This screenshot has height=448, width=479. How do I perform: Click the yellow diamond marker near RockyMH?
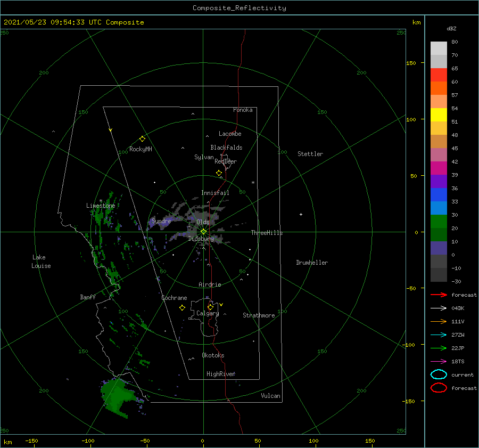(x=142, y=139)
